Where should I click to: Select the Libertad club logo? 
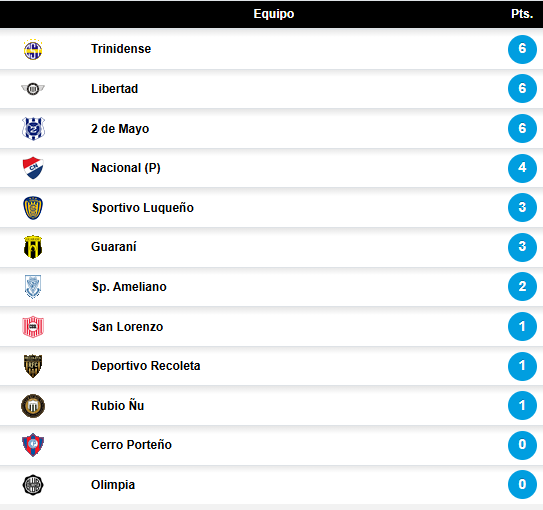click(x=33, y=89)
